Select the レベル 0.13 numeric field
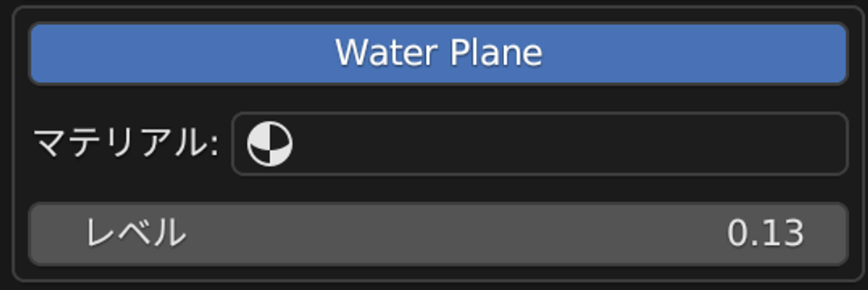This screenshot has height=290, width=868. point(438,234)
